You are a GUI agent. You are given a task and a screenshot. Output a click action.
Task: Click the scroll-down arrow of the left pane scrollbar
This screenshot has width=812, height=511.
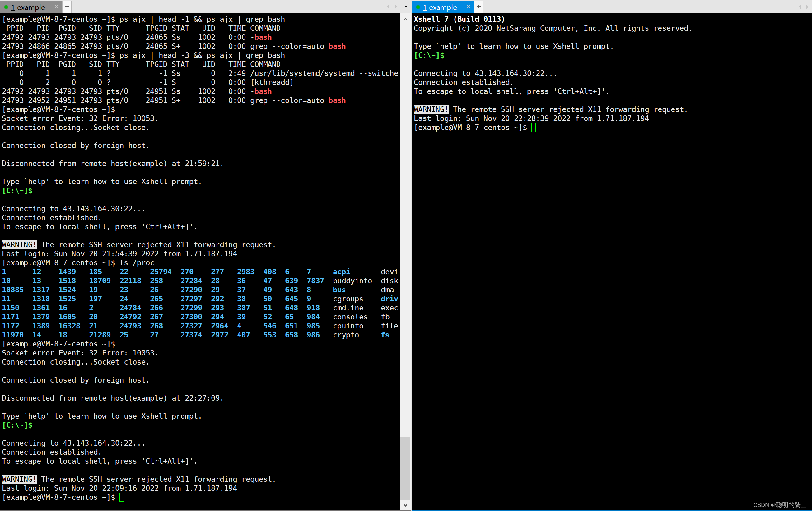[x=405, y=505]
